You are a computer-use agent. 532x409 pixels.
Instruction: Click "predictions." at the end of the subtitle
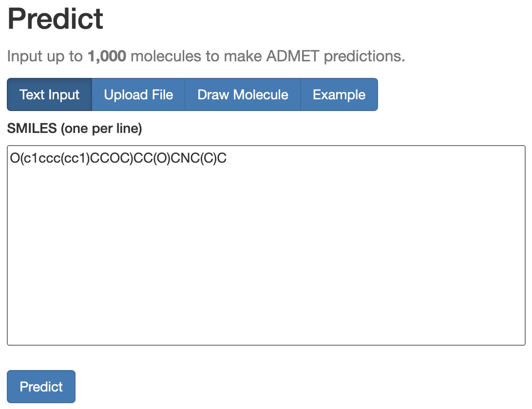364,56
